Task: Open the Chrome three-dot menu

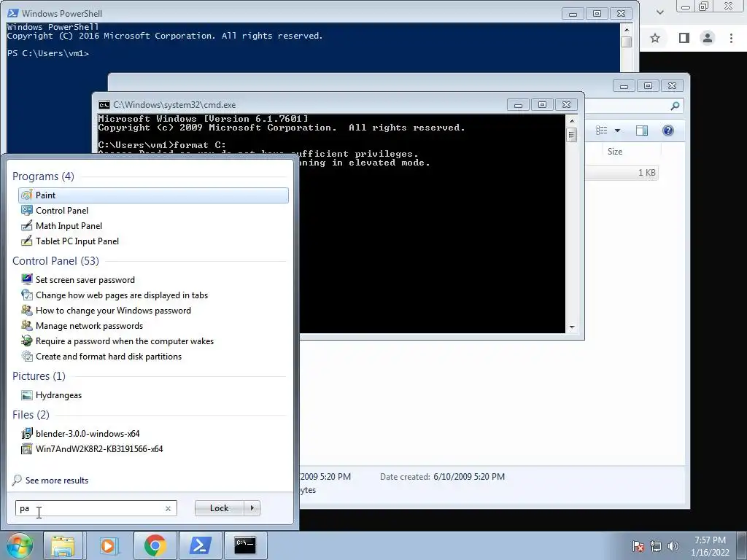Action: coord(731,38)
